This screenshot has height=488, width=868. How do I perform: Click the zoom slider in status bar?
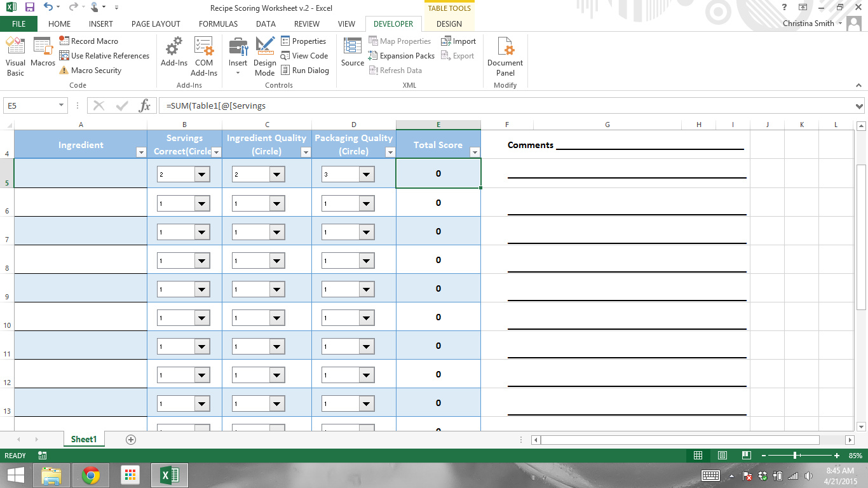(796, 456)
